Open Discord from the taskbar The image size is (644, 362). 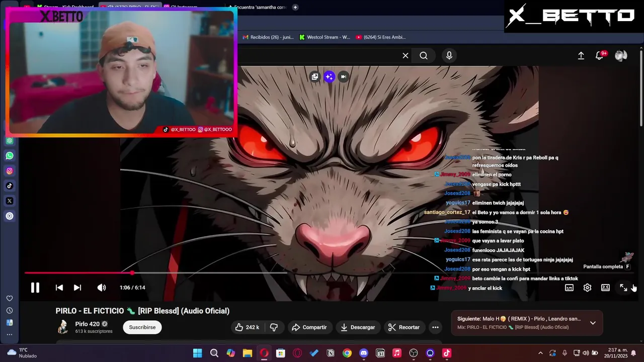point(364,353)
